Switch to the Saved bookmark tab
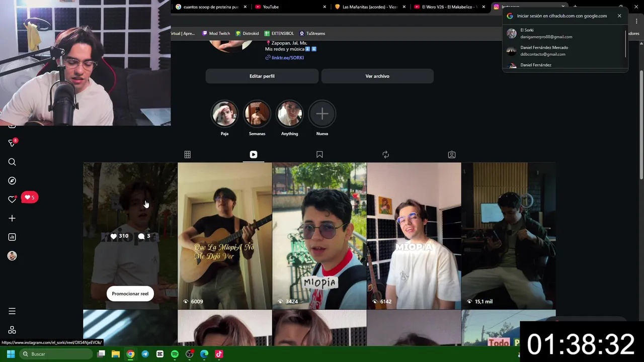The width and height of the screenshot is (644, 362). (x=319, y=154)
